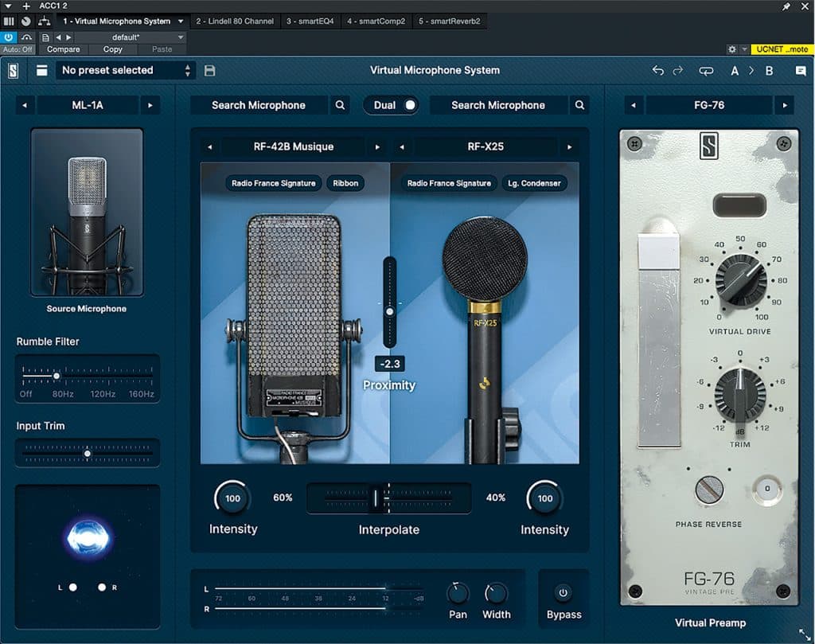Toggle the Bypass power button
The width and height of the screenshot is (815, 644).
point(563,593)
